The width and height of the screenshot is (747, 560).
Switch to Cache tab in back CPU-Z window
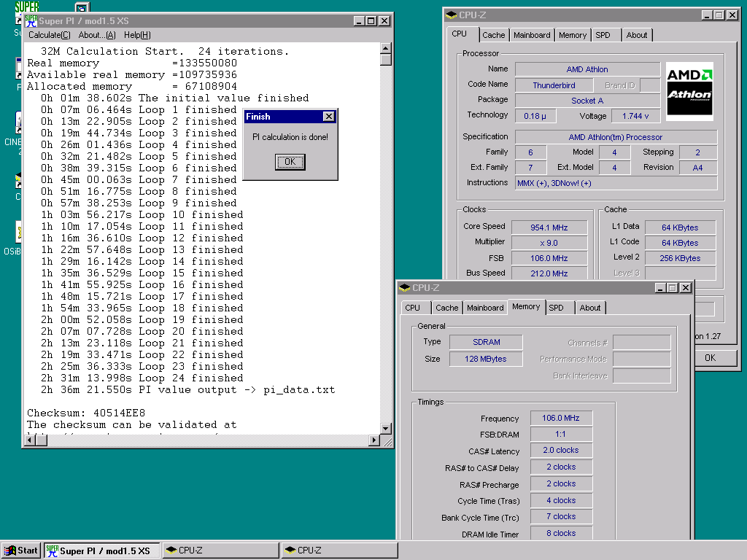494,35
